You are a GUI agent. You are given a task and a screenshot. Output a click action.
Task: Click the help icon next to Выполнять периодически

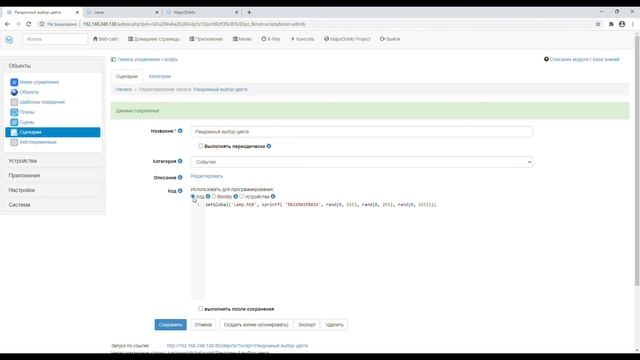pyautogui.click(x=269, y=146)
